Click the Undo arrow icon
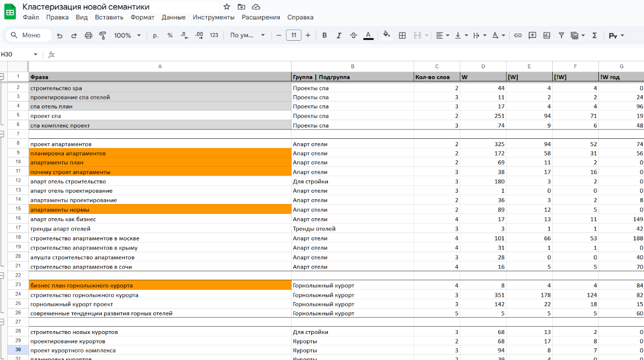This screenshot has height=360, width=644. 60,35
